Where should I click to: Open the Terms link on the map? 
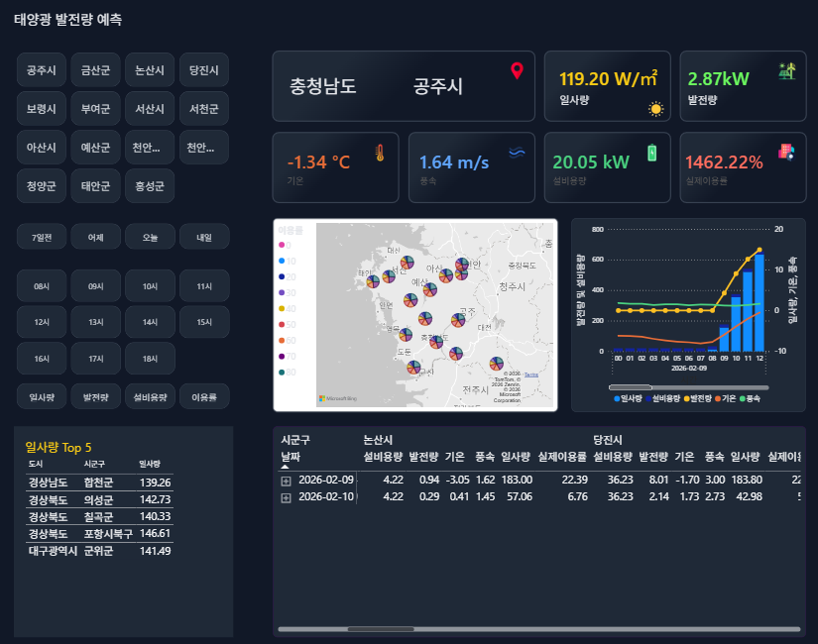(x=531, y=375)
